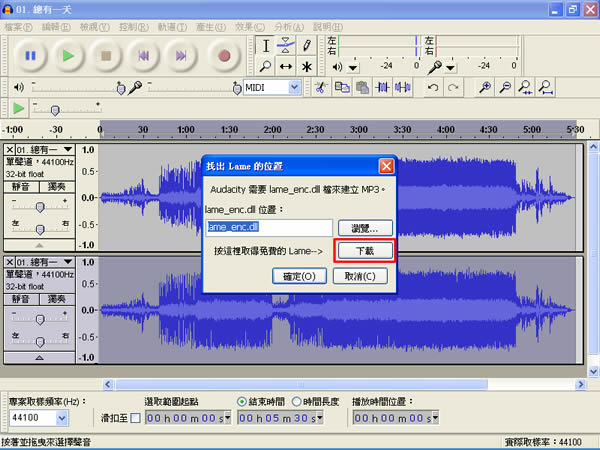Open the second track name dropdown menu
This screenshot has width=600, height=450.
coord(68,262)
